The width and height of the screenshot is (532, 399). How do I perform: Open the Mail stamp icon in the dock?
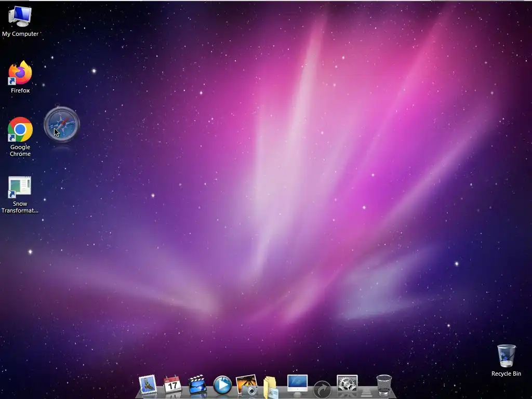[x=148, y=385]
